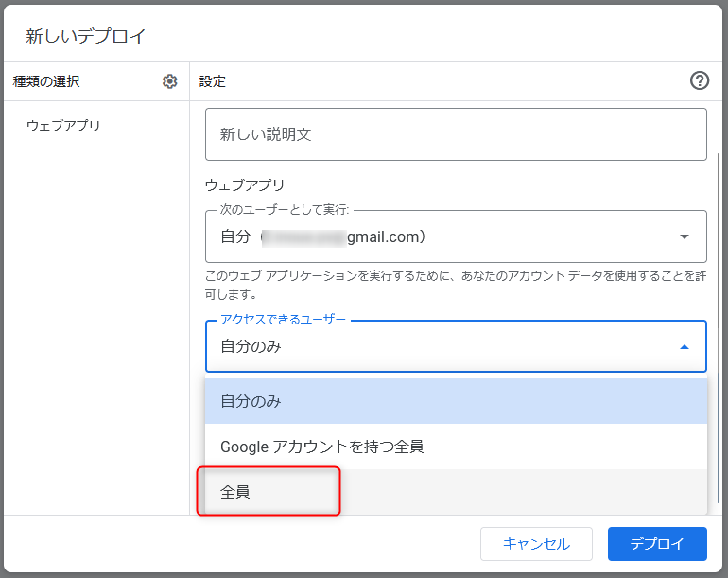This screenshot has height=578, width=728.
Task: Click the gear icon beside 種類の選択
Action: click(170, 81)
